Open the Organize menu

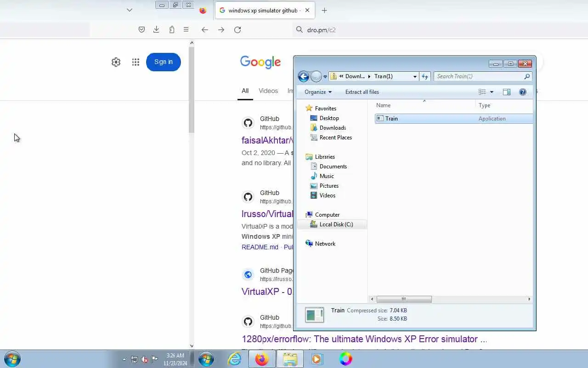(x=318, y=92)
